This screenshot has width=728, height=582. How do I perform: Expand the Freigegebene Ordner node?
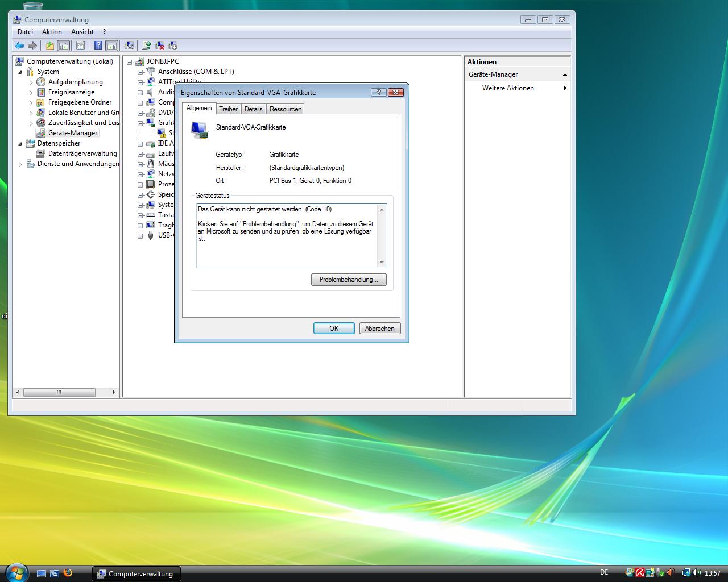tap(31, 103)
